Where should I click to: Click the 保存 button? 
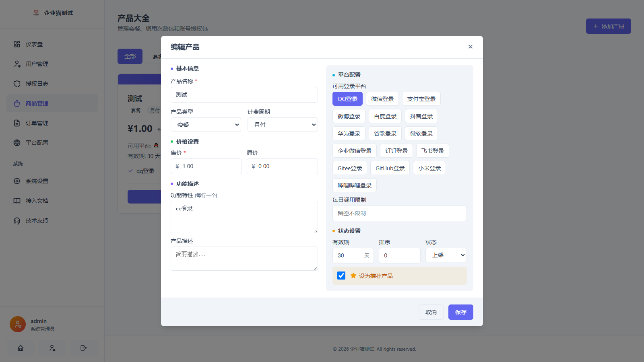coord(460,312)
